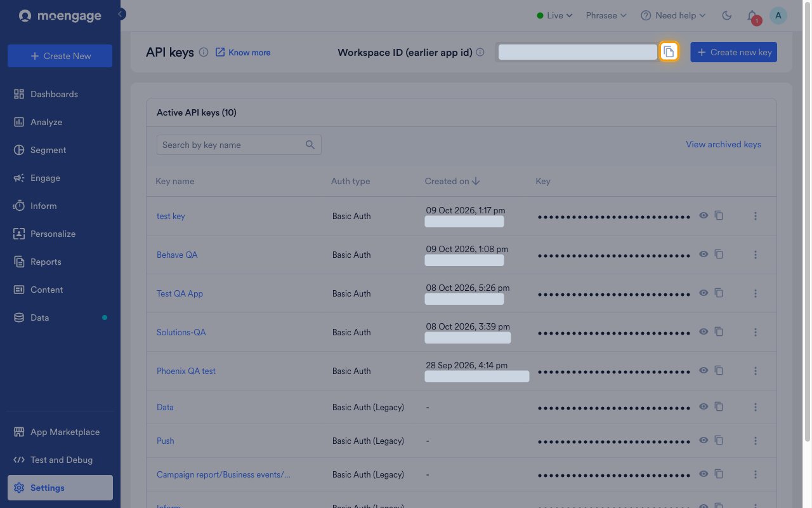Screen dimensions: 812x508
Task: Click search magnifier in key search
Action: pos(310,145)
